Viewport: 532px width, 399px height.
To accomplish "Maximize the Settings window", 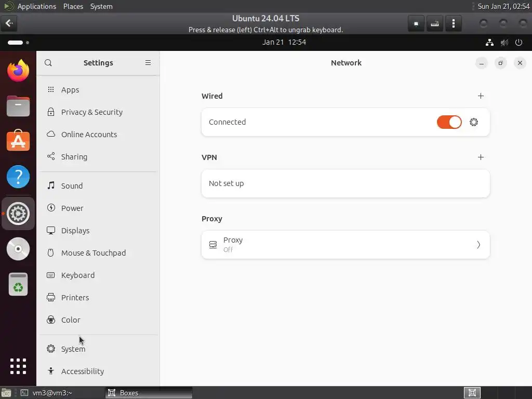I will pos(500,63).
